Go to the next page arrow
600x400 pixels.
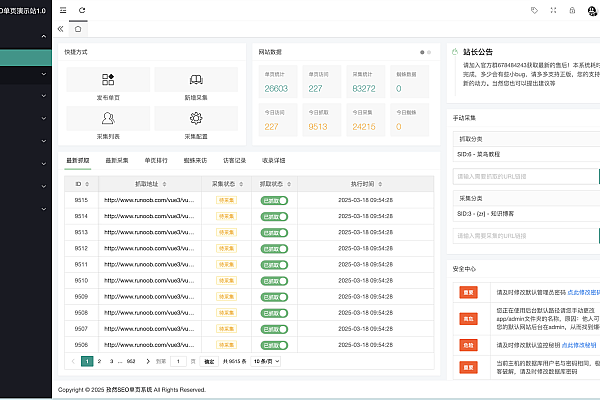148,361
